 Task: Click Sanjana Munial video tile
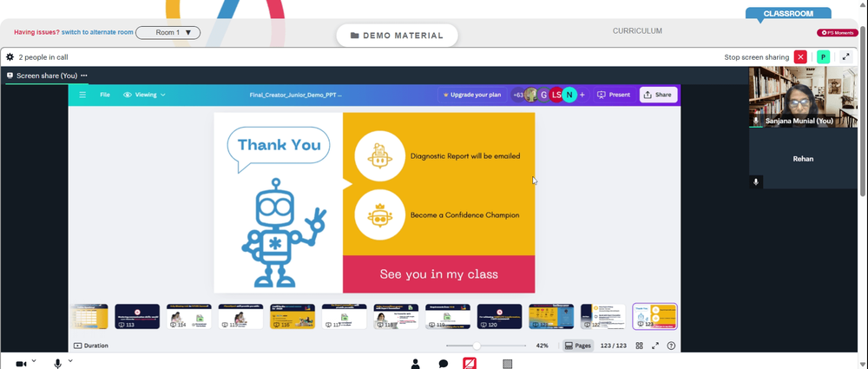click(x=803, y=97)
